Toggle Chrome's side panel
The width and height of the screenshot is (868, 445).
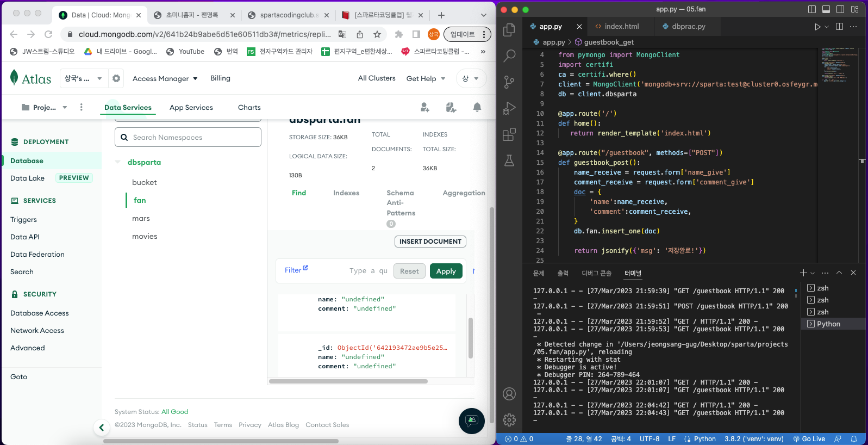416,34
